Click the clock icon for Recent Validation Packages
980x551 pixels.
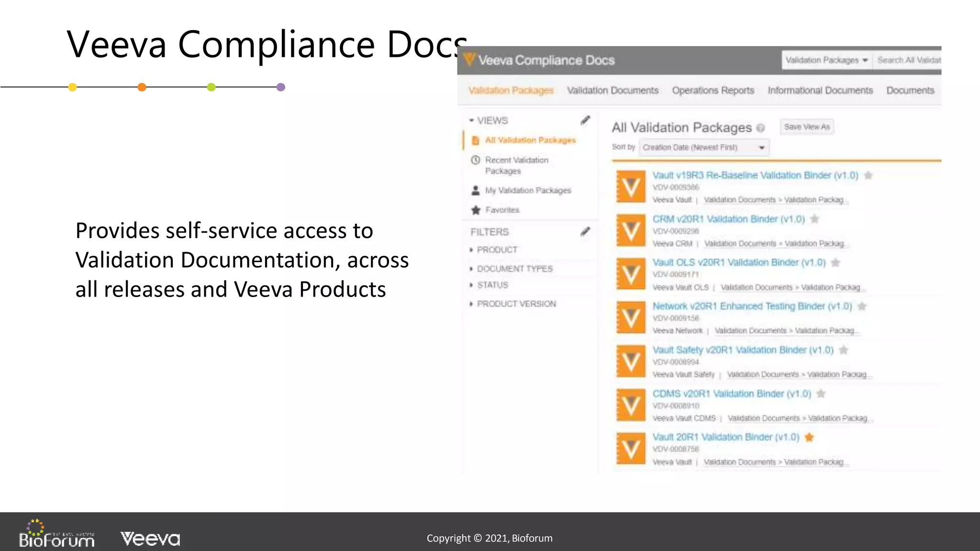(476, 160)
